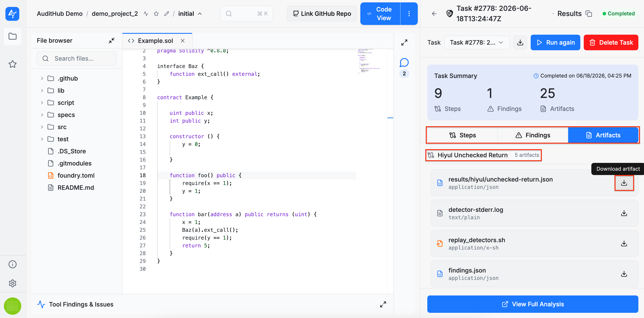This screenshot has height=318, width=644.
Task: Download task results next to task selector
Action: click(520, 42)
